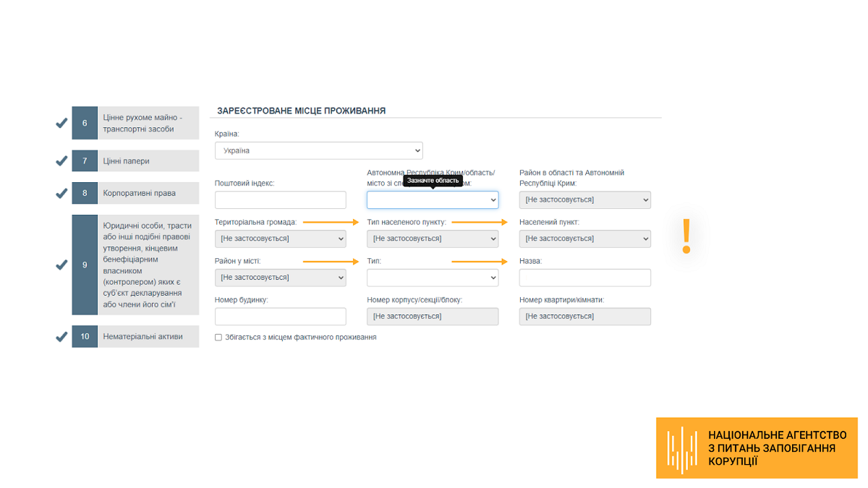The height and width of the screenshot is (488, 868).
Task: Open the Район у місті dropdown
Action: [281, 278]
